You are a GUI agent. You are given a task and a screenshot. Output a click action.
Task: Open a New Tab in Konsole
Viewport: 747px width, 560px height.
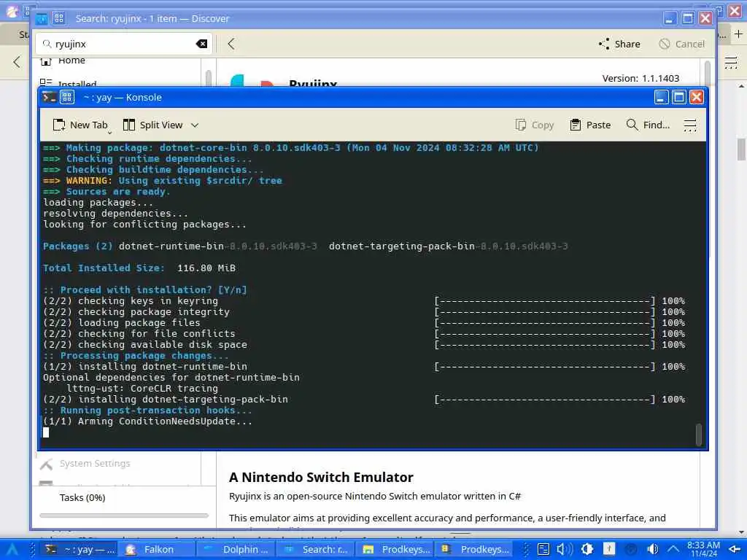point(80,125)
